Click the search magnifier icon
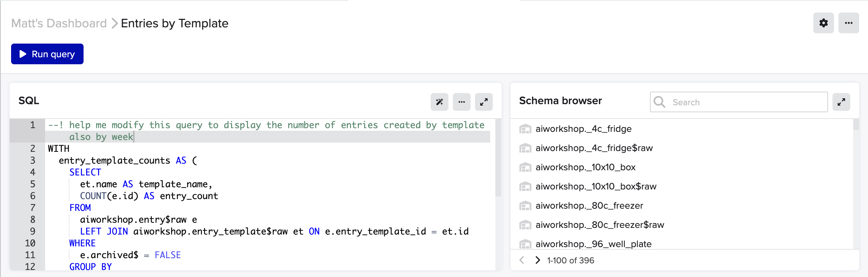Image resolution: width=868 pixels, height=277 pixels. [660, 102]
